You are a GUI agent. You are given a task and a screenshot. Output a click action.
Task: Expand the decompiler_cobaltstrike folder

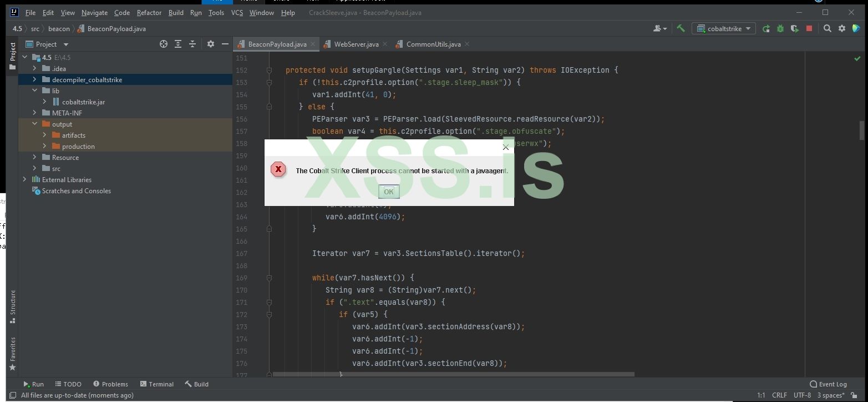pos(34,80)
